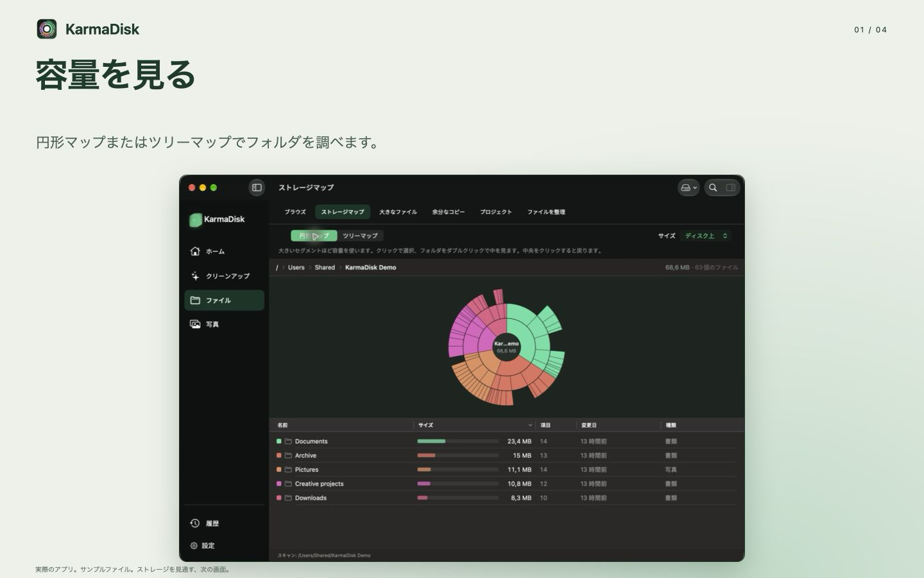Click folder icon of Archive row
Viewport: 924px width, 578px height.
pos(288,455)
